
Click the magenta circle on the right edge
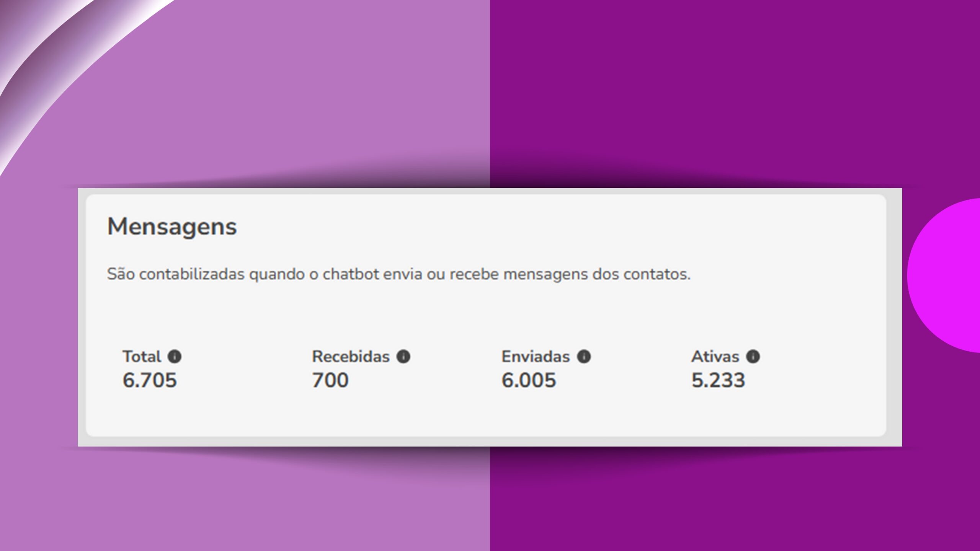(949, 275)
